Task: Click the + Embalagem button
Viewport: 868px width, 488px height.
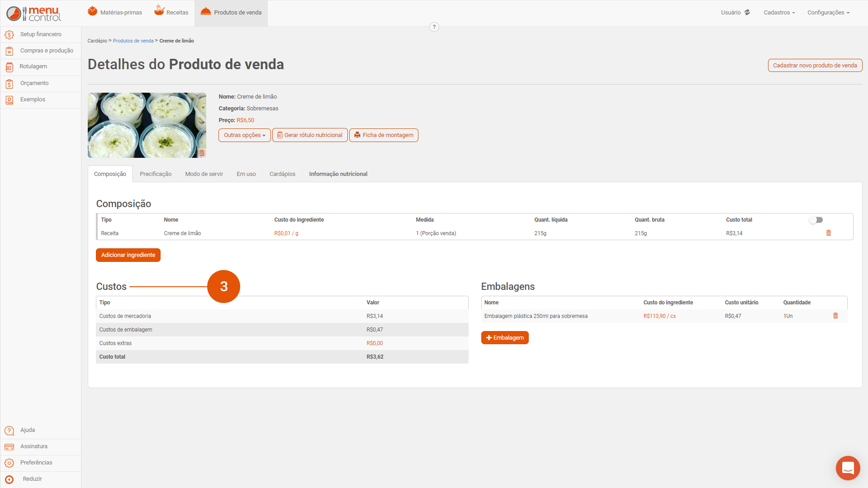Action: [505, 338]
